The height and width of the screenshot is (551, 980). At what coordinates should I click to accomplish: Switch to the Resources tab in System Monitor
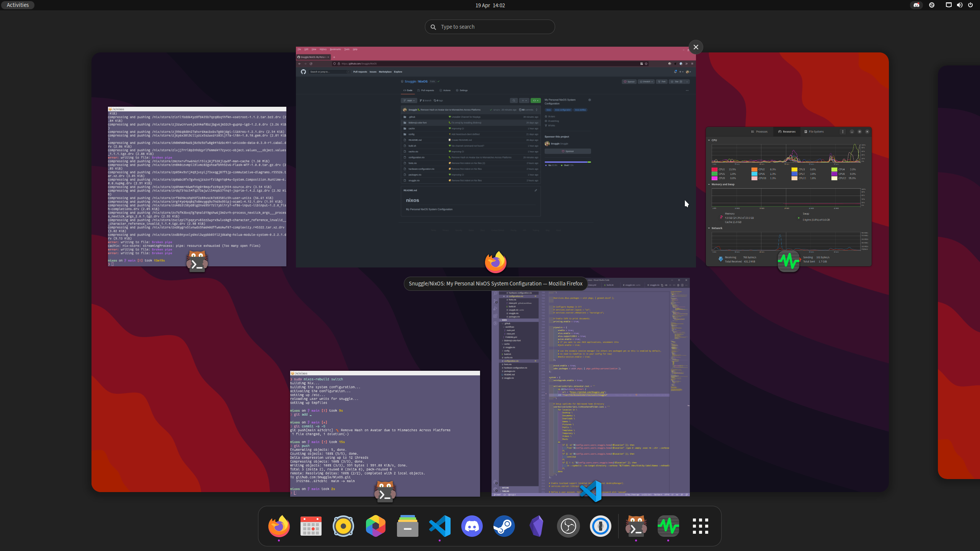coord(787,132)
